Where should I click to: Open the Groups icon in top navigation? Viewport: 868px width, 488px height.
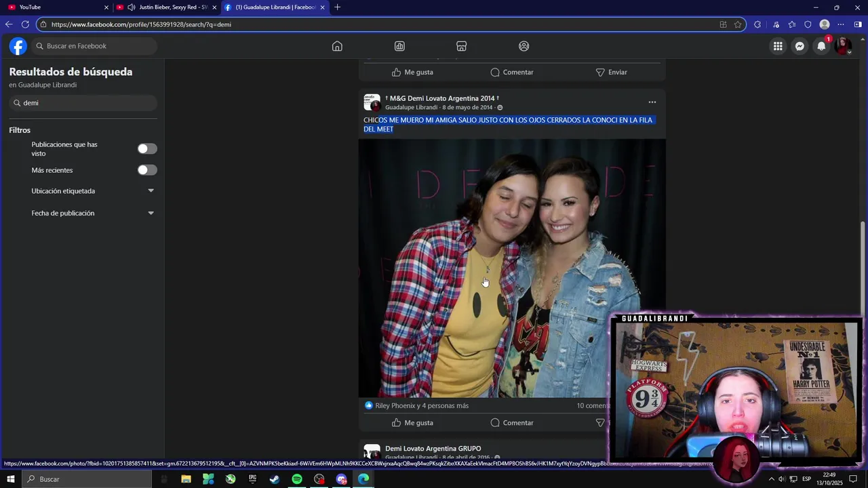[524, 46]
